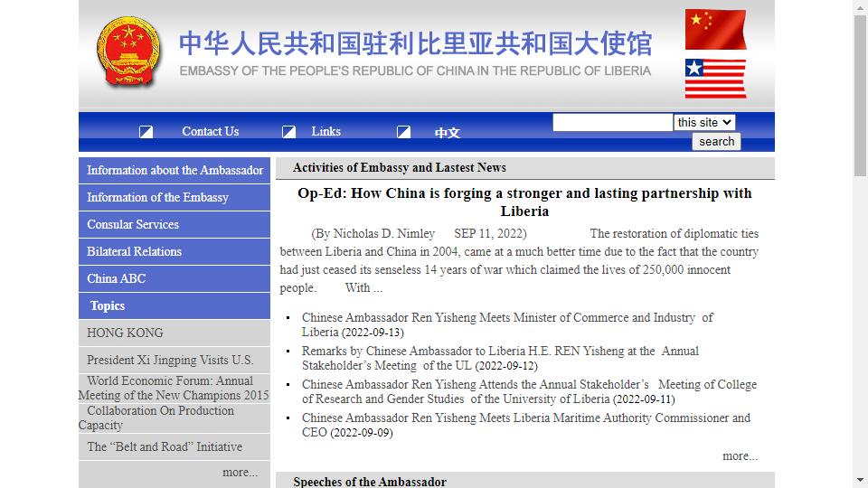Click 'more...' under the embassy news list
The height and width of the screenshot is (488, 868).
point(740,455)
